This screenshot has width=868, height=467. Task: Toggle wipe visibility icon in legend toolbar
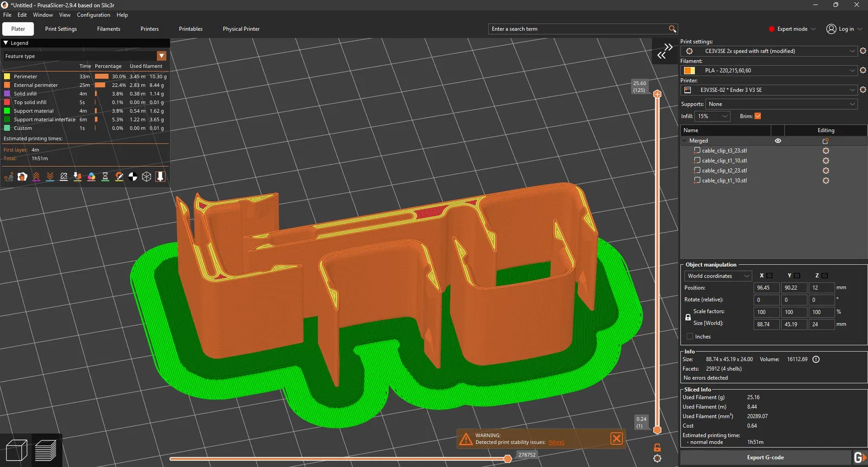(22, 176)
